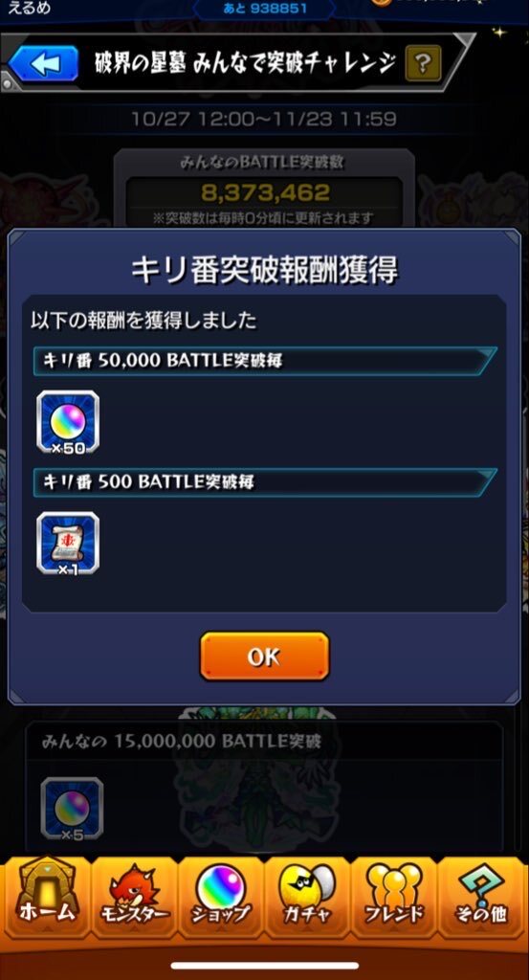Expand the キリ番 50,000 BATTLE突破毎 header

pos(265,361)
